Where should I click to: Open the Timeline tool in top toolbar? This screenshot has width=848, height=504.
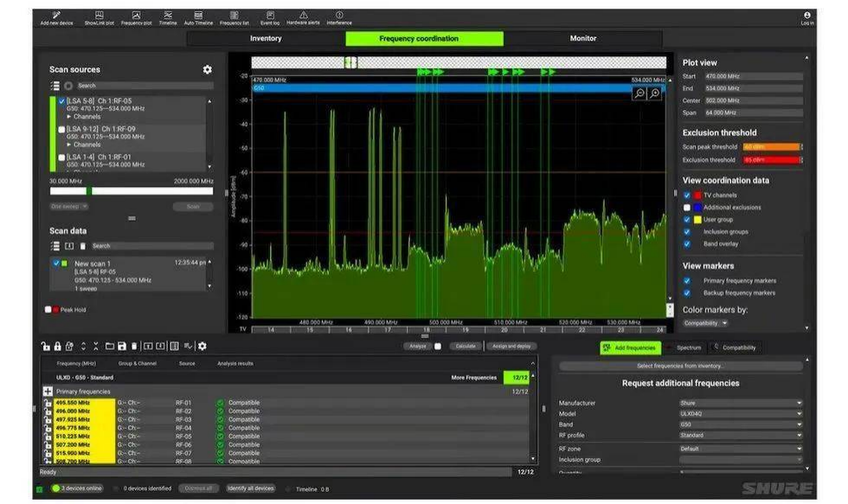coord(168,18)
